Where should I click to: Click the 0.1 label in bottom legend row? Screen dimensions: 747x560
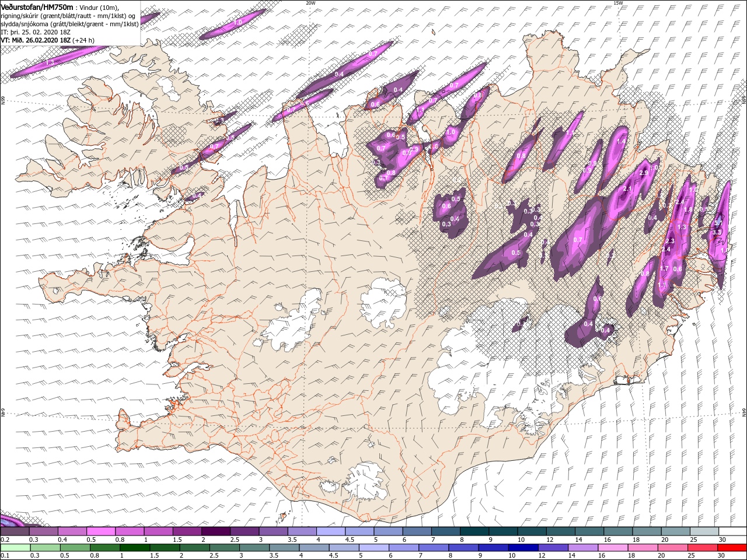coord(4,555)
